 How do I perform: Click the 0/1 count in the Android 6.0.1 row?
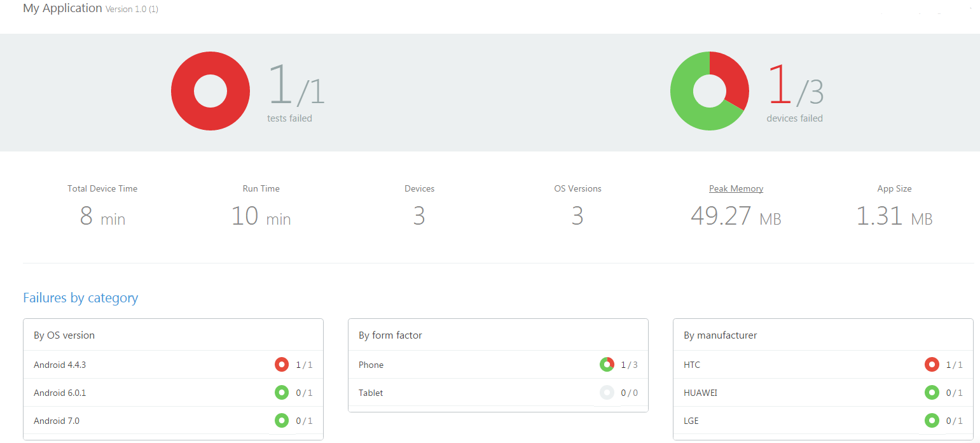click(x=305, y=393)
